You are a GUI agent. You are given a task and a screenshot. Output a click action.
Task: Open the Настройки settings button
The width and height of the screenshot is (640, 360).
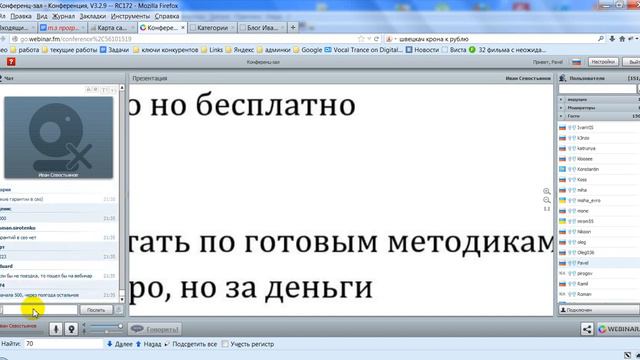(x=603, y=62)
